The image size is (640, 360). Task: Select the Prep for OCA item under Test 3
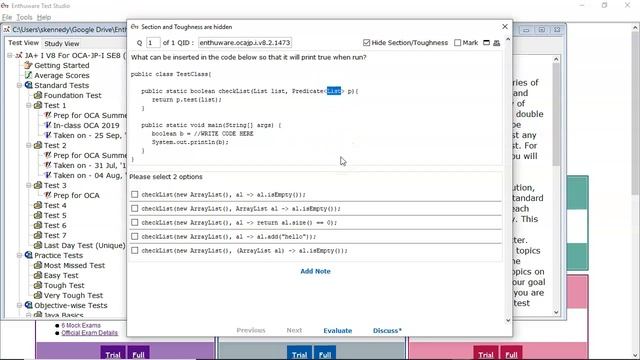76,195
